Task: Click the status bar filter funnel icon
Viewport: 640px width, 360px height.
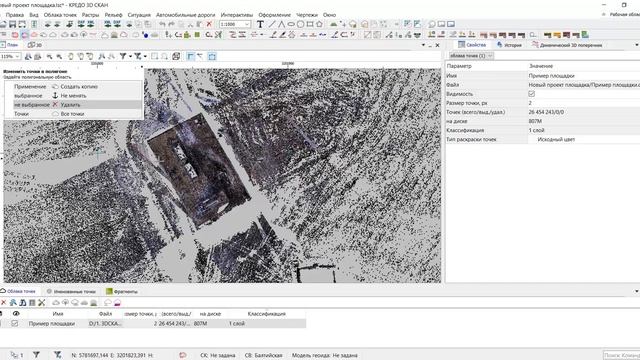Action: click(36, 355)
